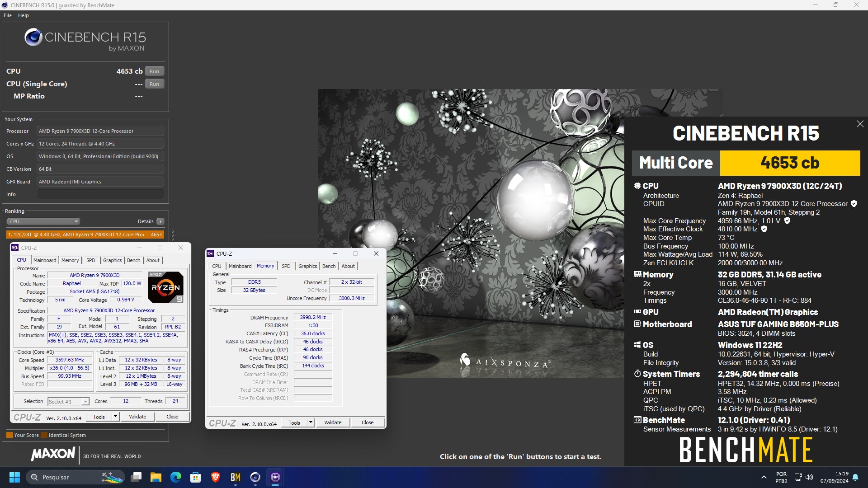Click Close button in first CPU-Z window
Screen dimensions: 868x488
coord(172,417)
